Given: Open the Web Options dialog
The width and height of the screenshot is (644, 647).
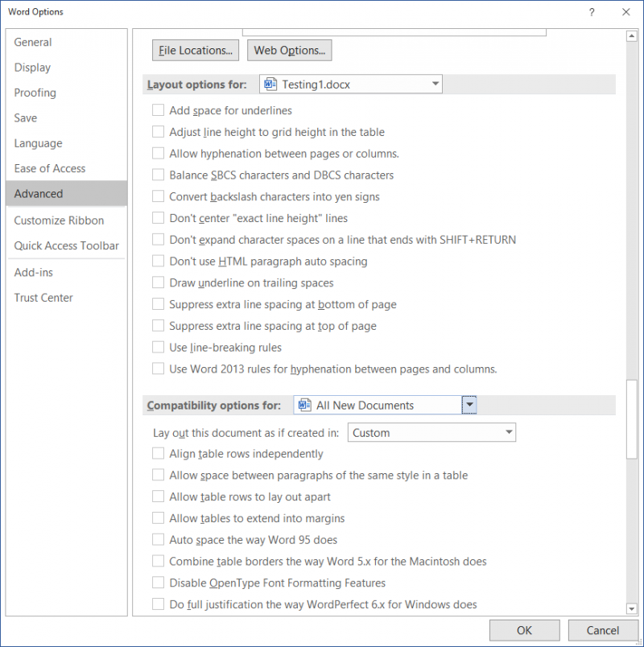Looking at the screenshot, I should tap(289, 50).
